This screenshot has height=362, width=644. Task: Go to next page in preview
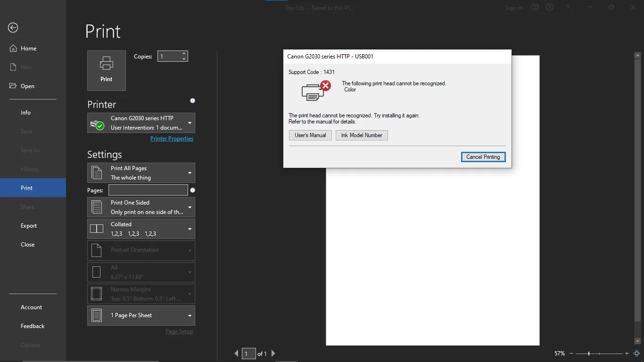(273, 354)
